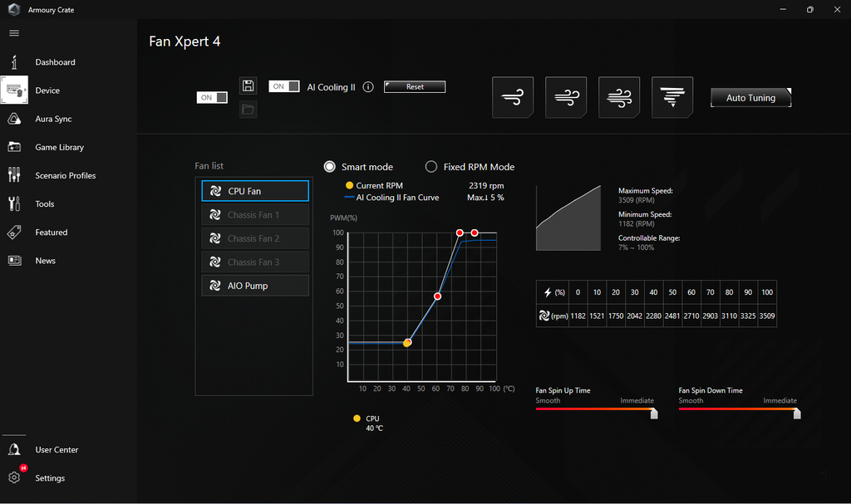Select the Full Speed fan preset icon
851x504 pixels.
coord(671,98)
